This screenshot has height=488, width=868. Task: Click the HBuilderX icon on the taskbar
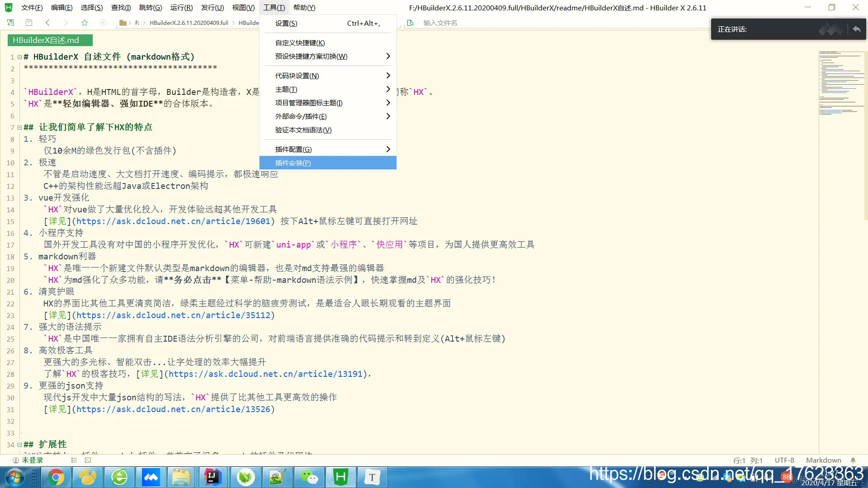tap(340, 477)
